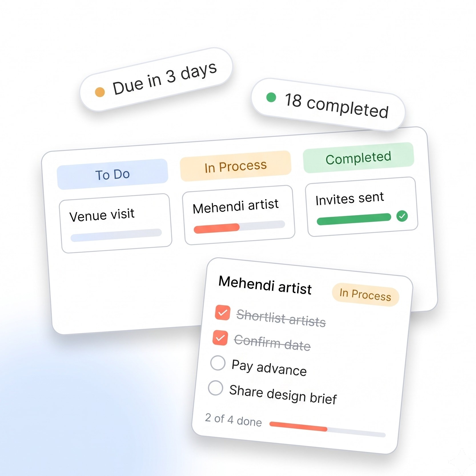Image resolution: width=476 pixels, height=476 pixels.
Task: Click green checkmark icon on Invites sent
Action: coord(402,216)
